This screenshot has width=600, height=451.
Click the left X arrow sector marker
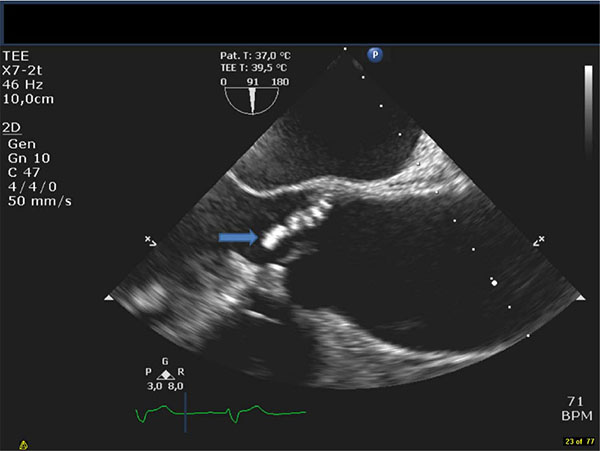(x=150, y=241)
